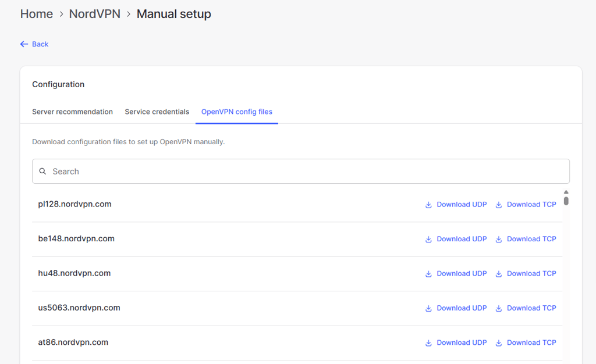The height and width of the screenshot is (364, 596).
Task: Switch to the Service credentials tab
Action: 157,112
